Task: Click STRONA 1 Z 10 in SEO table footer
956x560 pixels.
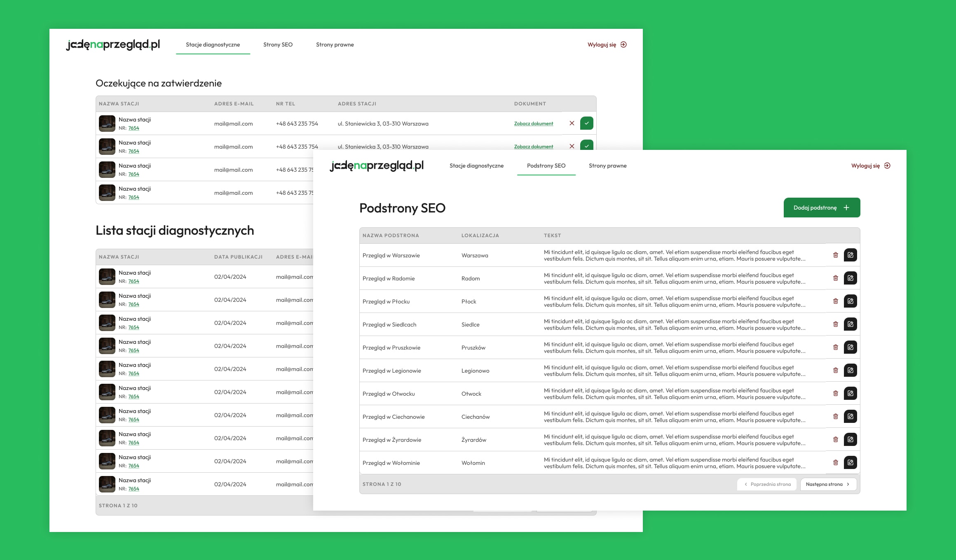Action: pos(382,484)
